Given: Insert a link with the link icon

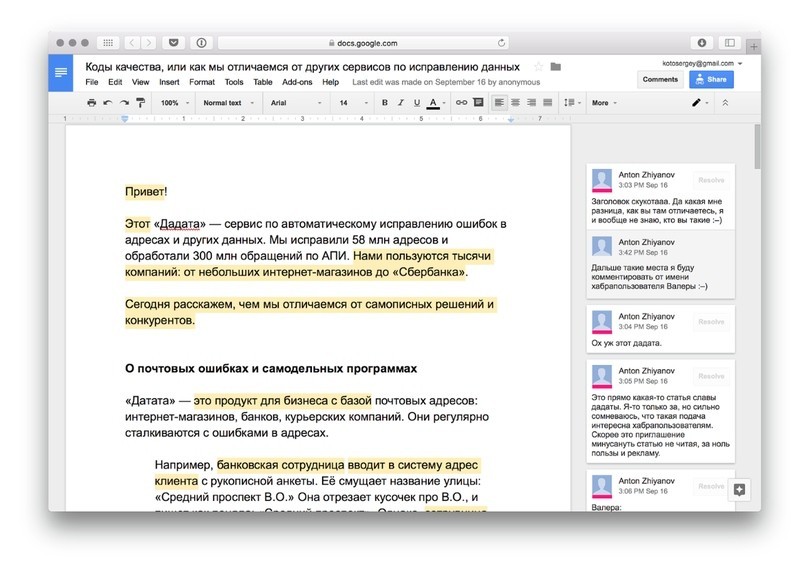Looking at the screenshot, I should point(461,102).
